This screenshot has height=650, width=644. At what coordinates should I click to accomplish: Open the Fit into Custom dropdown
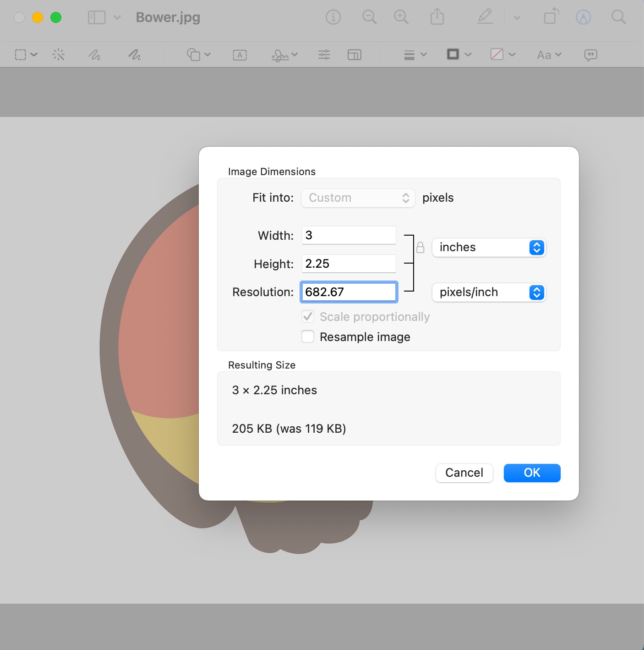click(x=358, y=198)
